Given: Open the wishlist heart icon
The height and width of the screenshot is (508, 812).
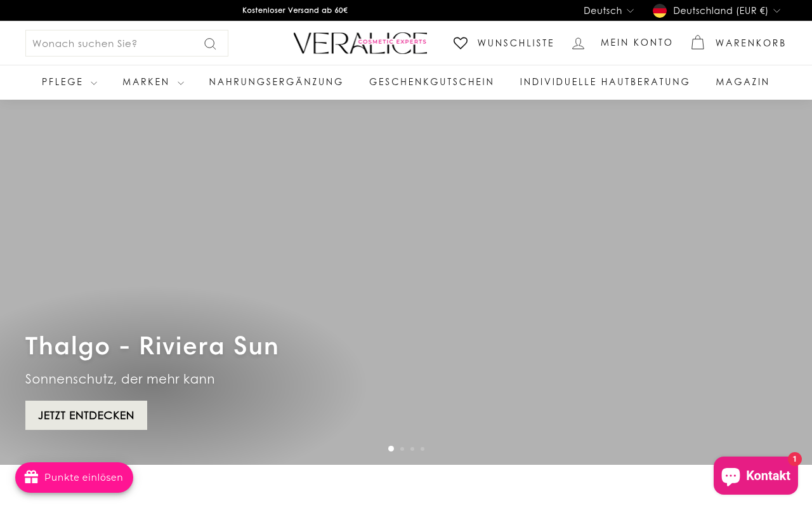Looking at the screenshot, I should [x=461, y=43].
